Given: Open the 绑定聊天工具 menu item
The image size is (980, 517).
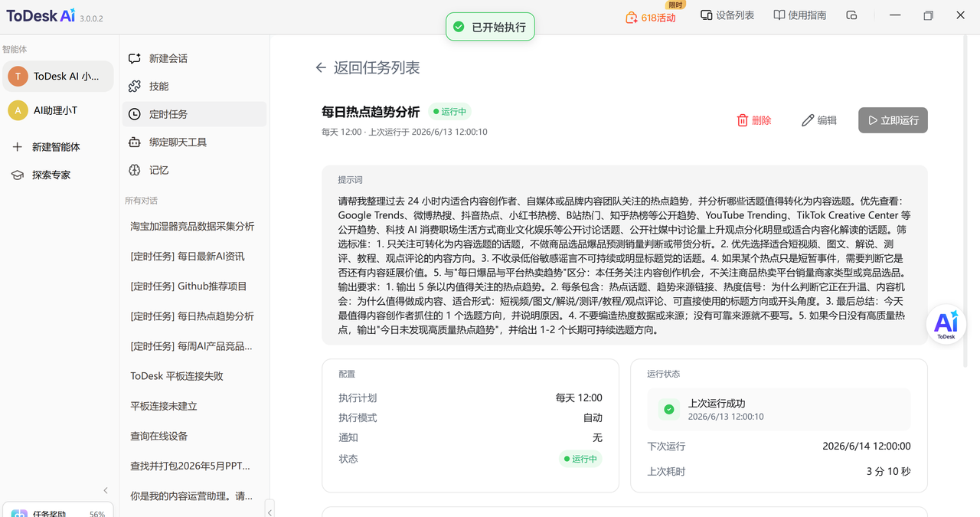Looking at the screenshot, I should coord(194,142).
